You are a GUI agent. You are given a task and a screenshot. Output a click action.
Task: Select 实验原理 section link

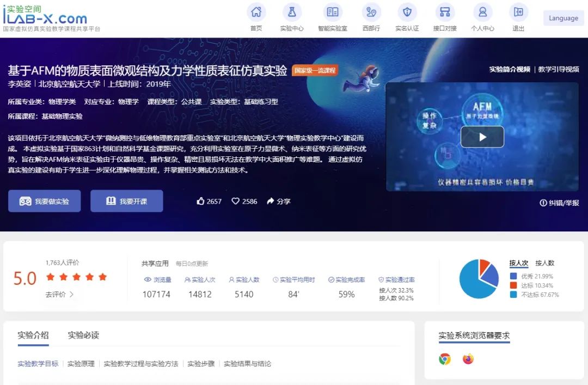pos(81,364)
